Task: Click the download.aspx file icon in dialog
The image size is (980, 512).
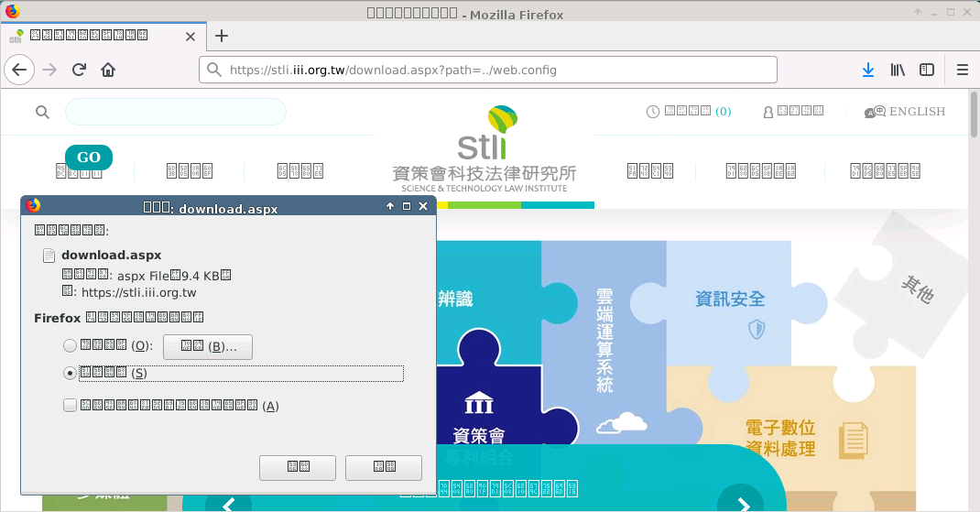Action: 49,255
